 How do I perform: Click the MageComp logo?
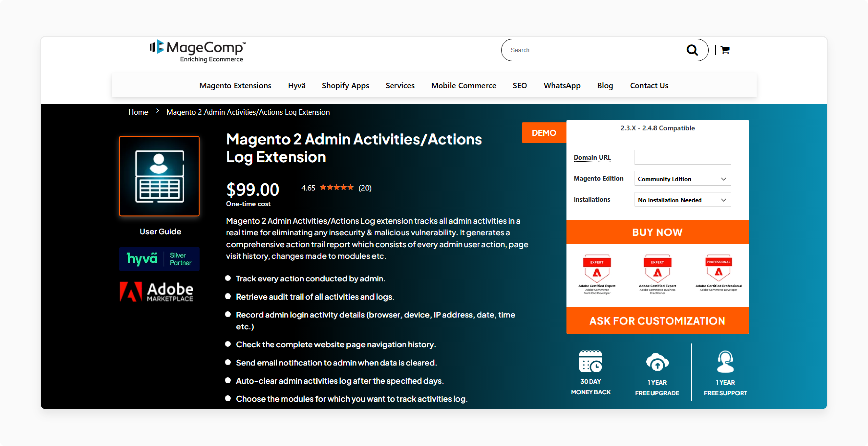[198, 51]
